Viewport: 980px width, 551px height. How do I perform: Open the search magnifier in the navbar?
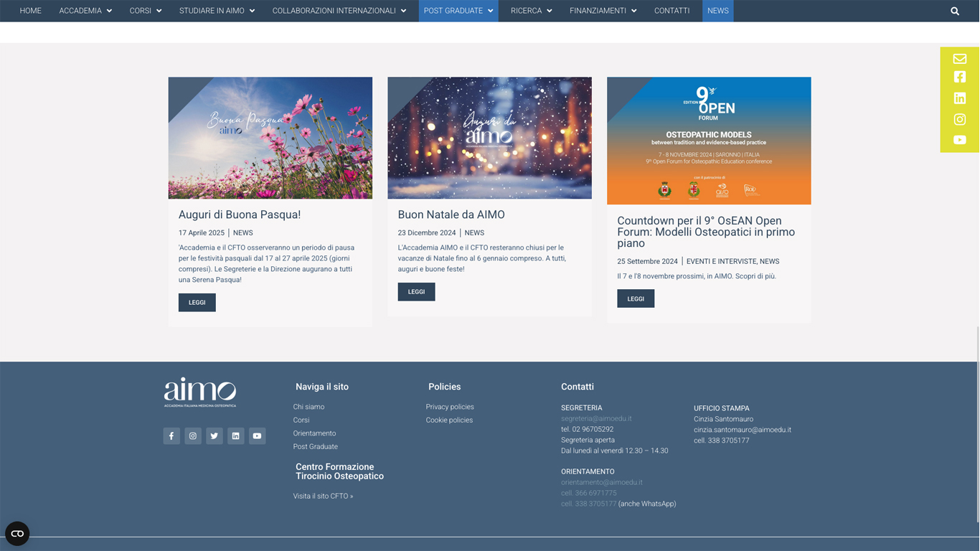[955, 11]
